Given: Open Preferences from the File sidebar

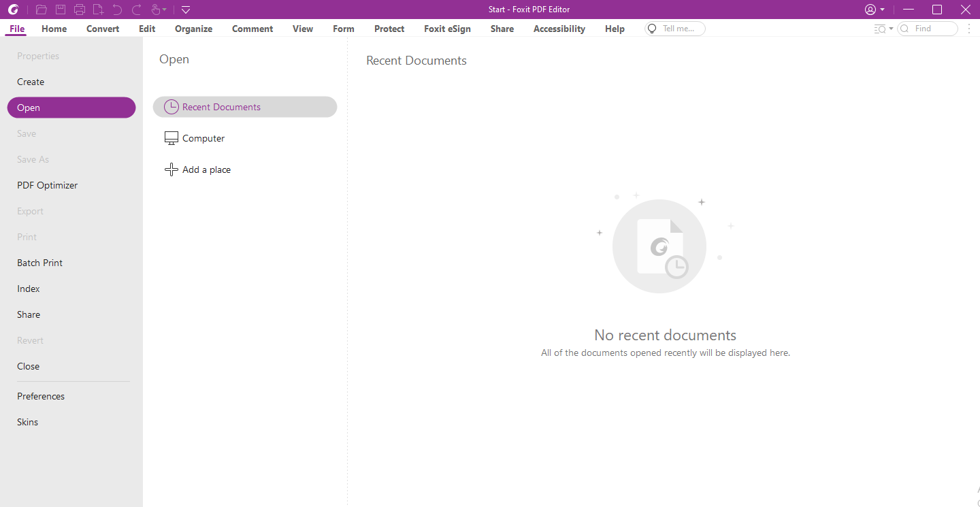Looking at the screenshot, I should (x=71, y=396).
